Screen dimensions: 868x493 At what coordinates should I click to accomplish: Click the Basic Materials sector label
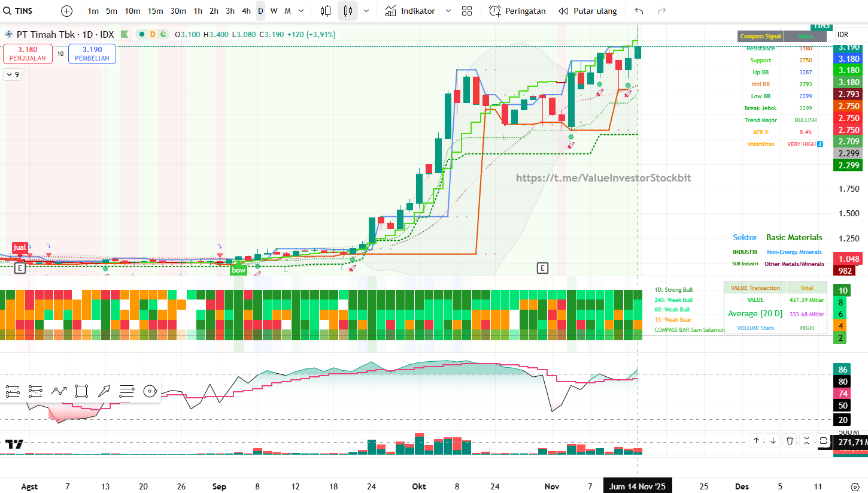click(794, 238)
